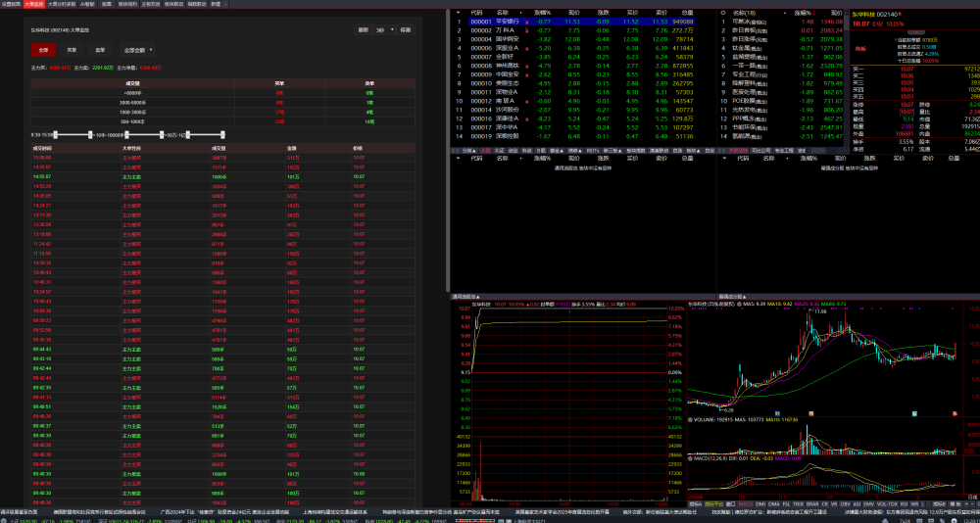Select the POE胶膜 sector row

click(782, 101)
